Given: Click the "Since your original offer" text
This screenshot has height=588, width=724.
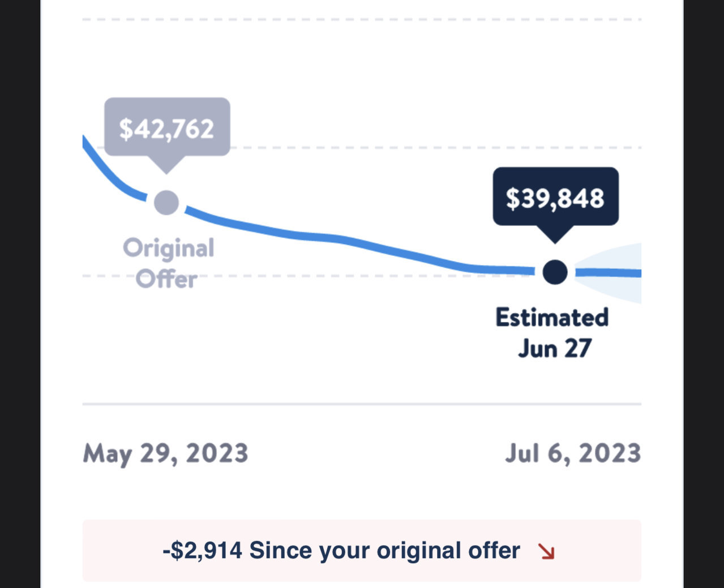Looking at the screenshot, I should coord(385,551).
